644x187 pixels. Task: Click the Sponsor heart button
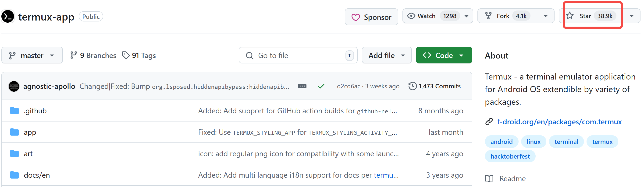(x=371, y=17)
